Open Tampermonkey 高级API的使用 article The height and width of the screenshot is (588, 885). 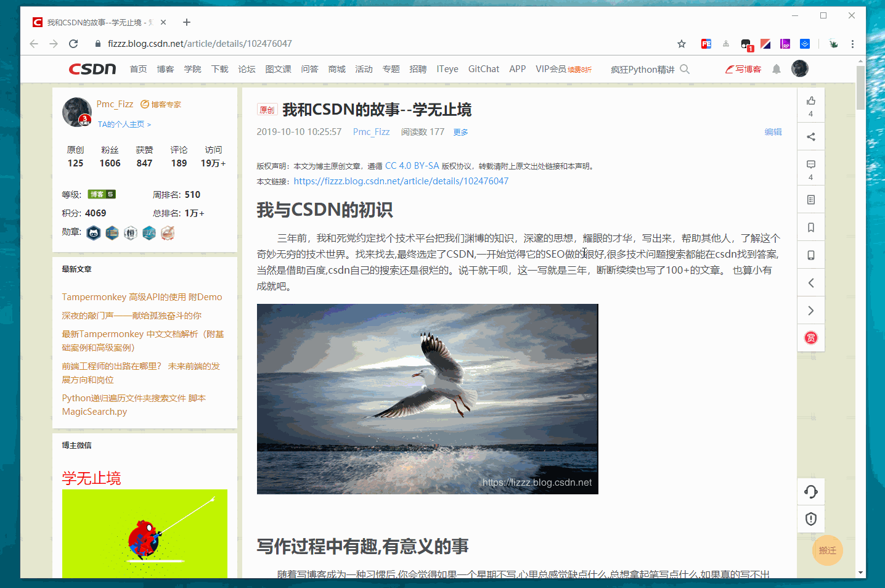click(142, 297)
